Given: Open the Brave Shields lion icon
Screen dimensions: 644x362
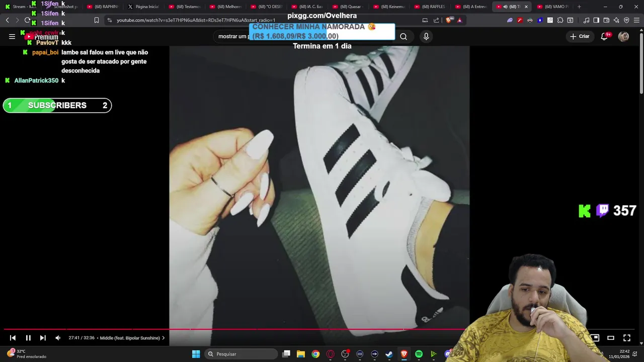Looking at the screenshot, I should (x=449, y=20).
